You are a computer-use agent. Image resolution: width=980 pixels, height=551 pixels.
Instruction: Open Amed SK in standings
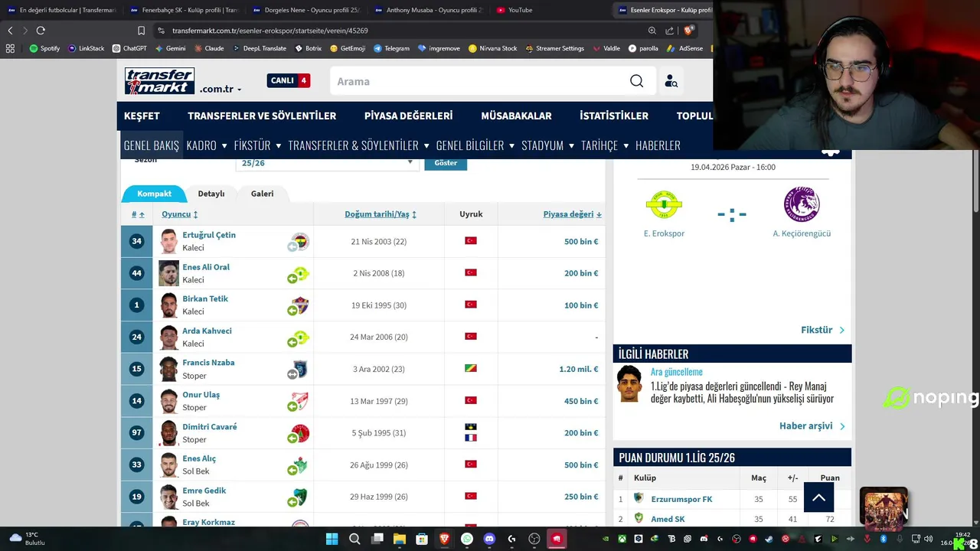(668, 519)
